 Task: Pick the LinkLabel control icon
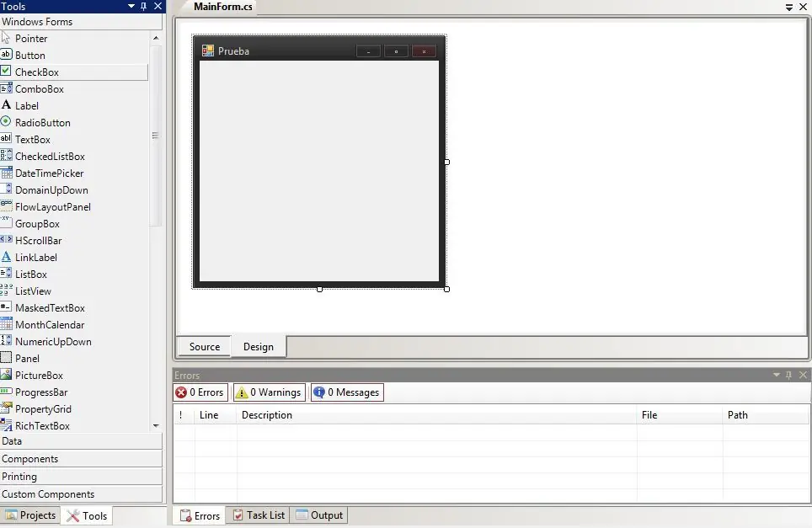(x=6, y=257)
